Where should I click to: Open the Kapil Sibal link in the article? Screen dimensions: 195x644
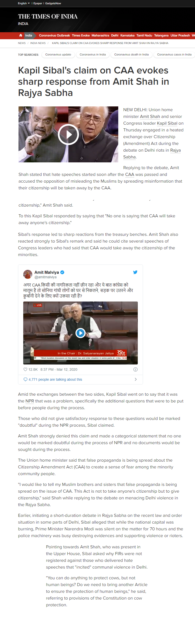[x=167, y=123]
